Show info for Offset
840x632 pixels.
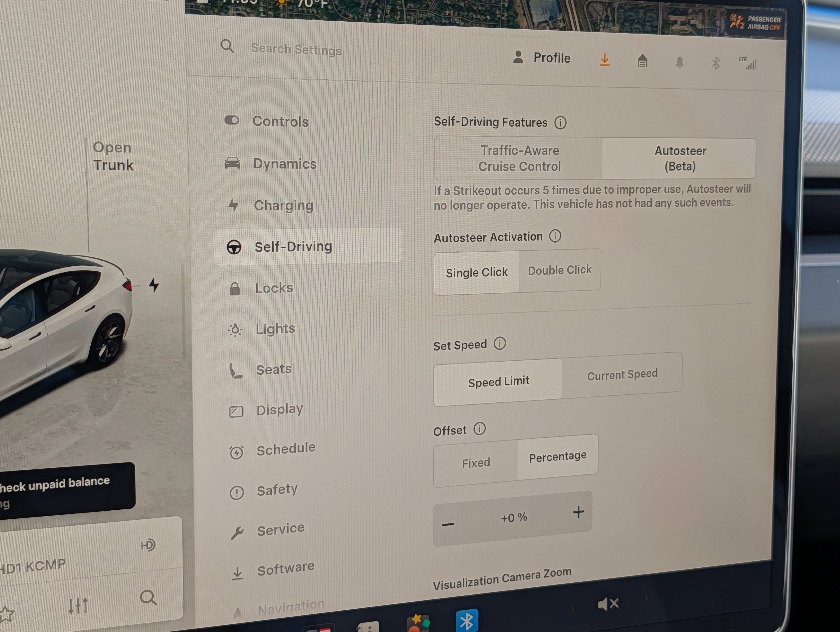479,429
